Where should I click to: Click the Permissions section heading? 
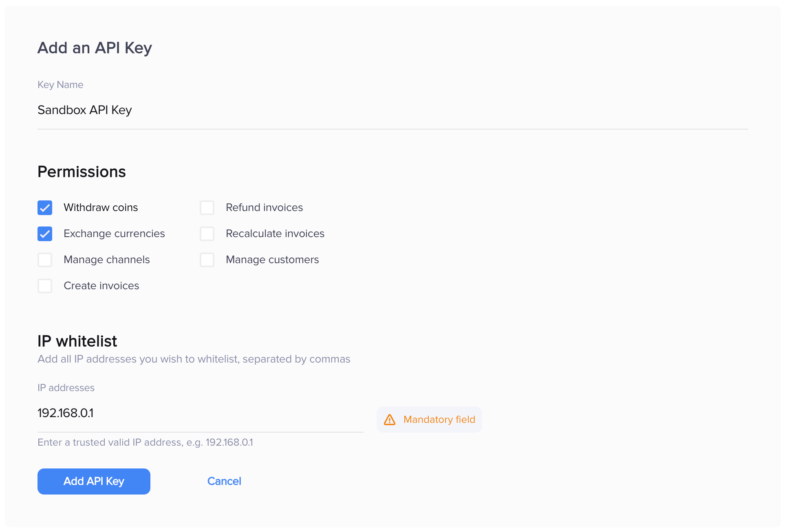tap(82, 172)
